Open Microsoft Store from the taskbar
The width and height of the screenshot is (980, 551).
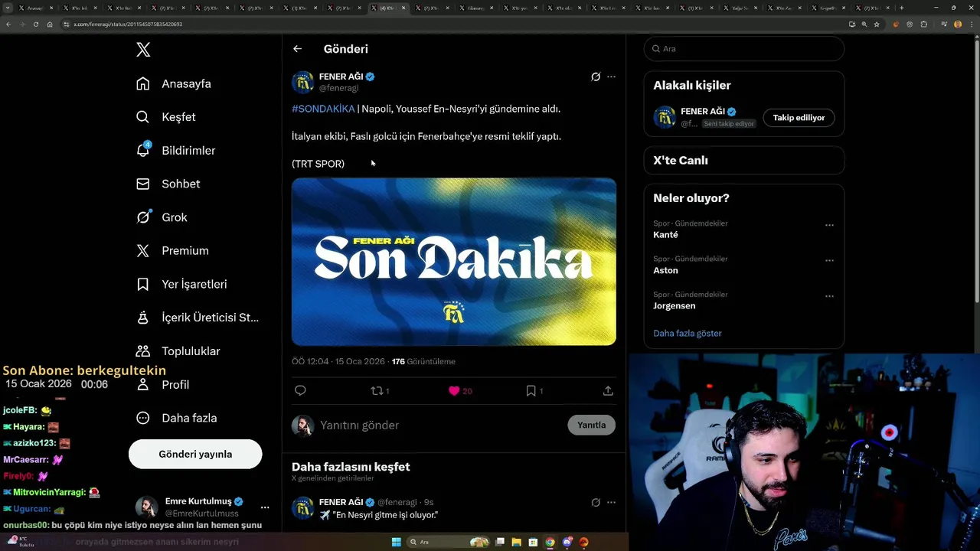(534, 542)
